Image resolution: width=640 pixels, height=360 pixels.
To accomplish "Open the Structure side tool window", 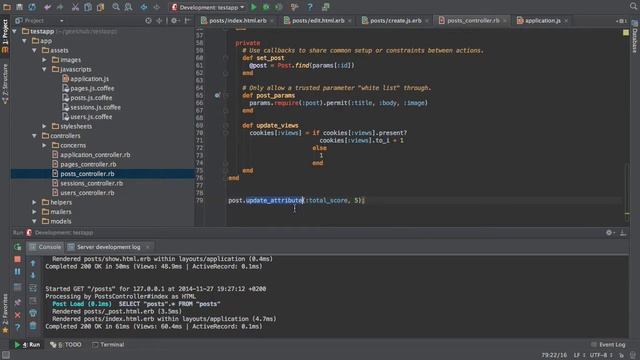I will point(5,83).
